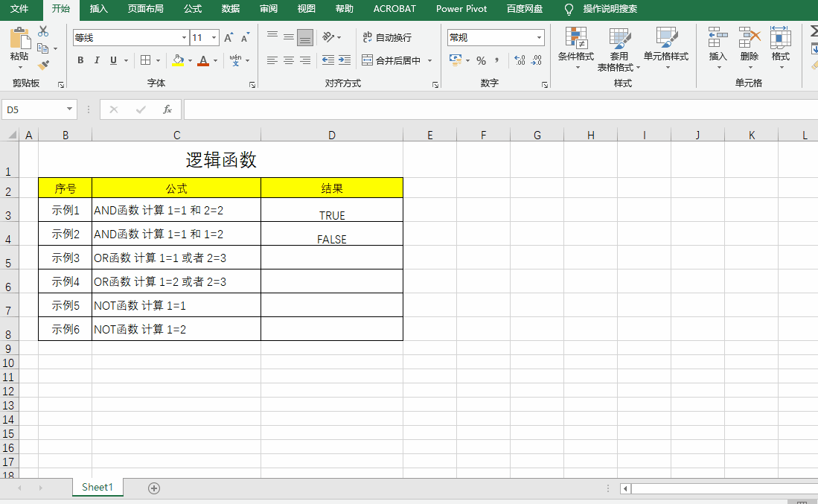Open the 审阅 review tab
Viewport: 818px width, 504px height.
click(x=269, y=9)
